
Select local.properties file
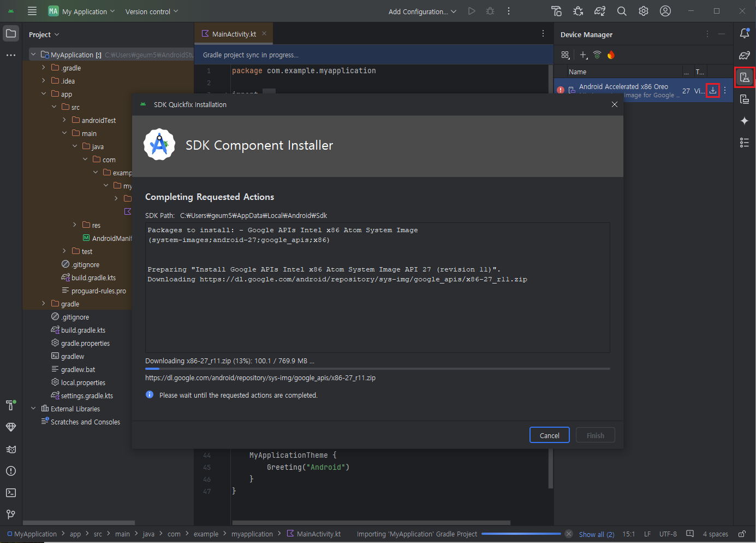click(x=78, y=382)
